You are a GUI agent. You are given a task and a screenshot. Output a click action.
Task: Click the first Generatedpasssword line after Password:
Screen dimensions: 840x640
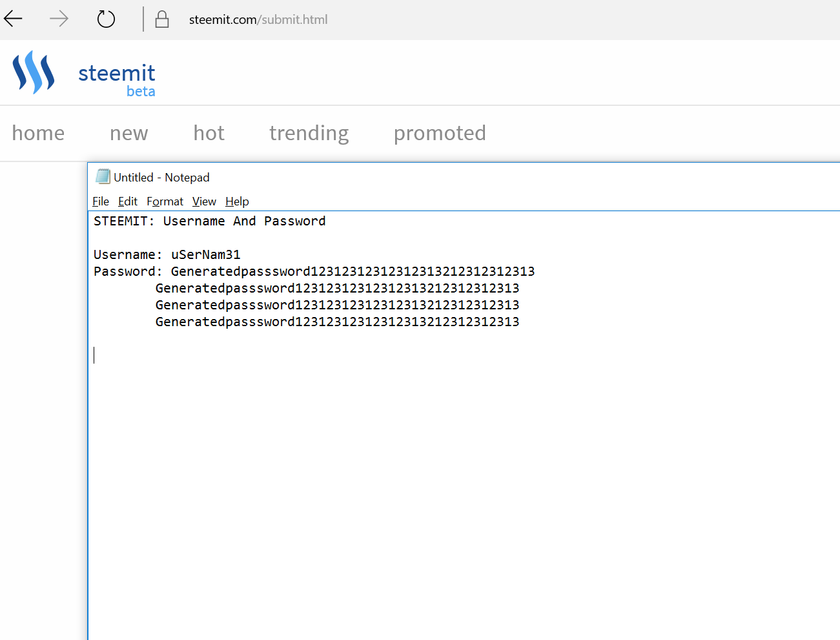point(353,271)
